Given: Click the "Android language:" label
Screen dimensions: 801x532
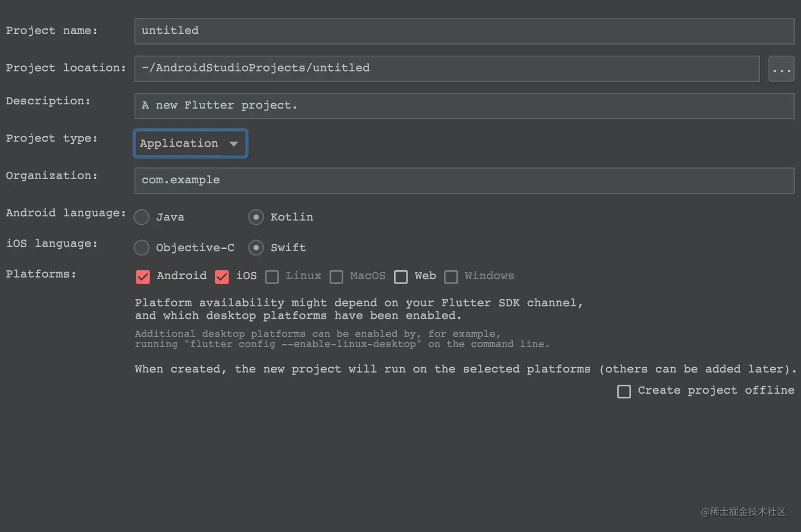Looking at the screenshot, I should click(x=66, y=213).
